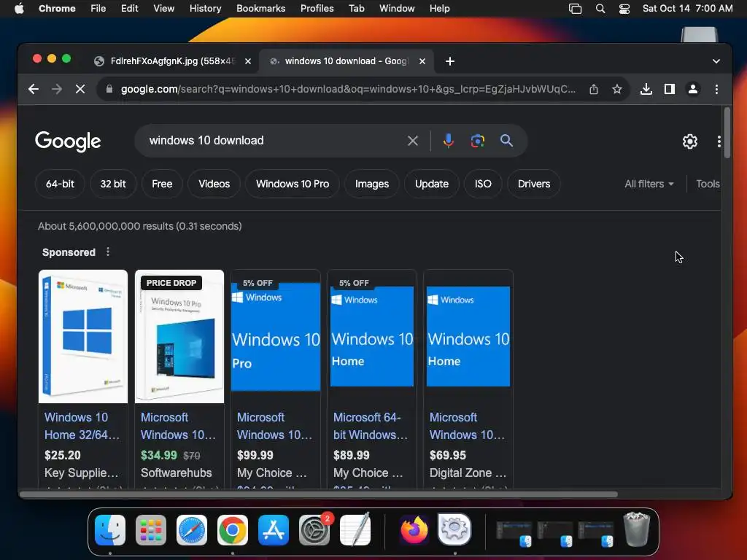Expand the All filters dropdown
This screenshot has height=560, width=747.
pos(649,184)
